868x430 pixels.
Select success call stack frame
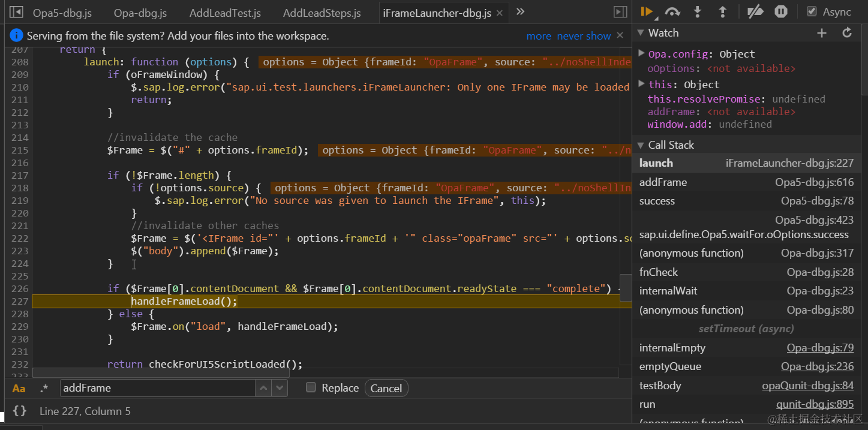click(747, 201)
